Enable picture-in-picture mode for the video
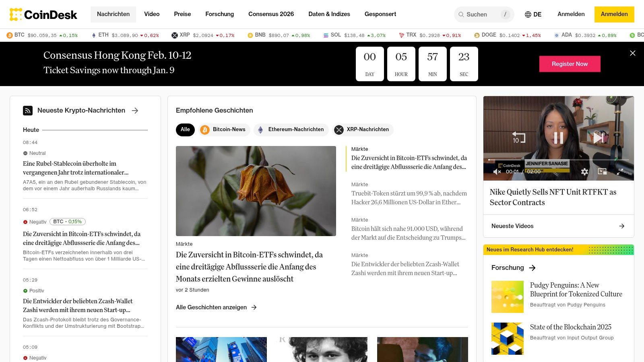Image resolution: width=644 pixels, height=362 pixels. (x=602, y=172)
